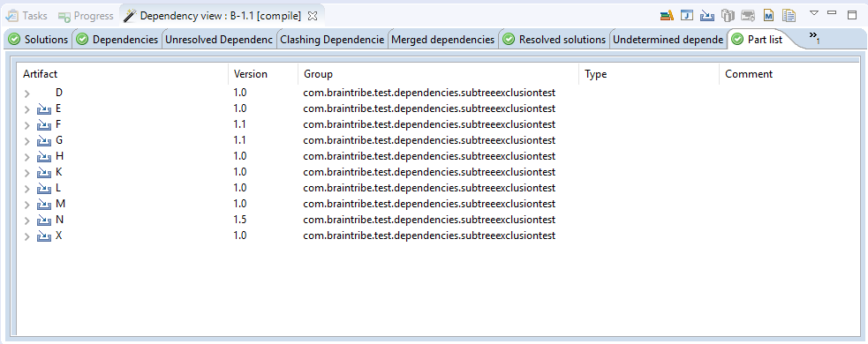
Task: Open the Unresolved Dependencies tab
Action: [x=219, y=40]
